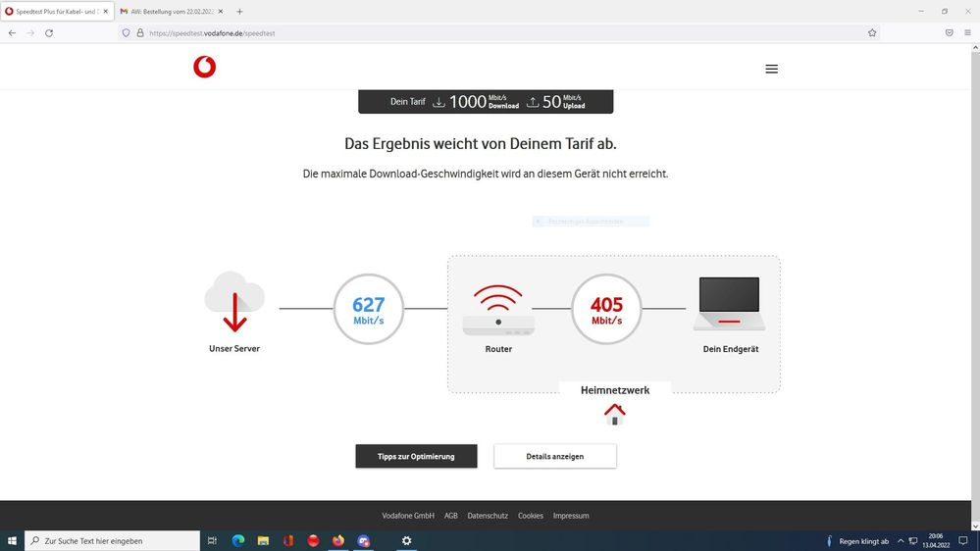Close the Speedtest Plus tab
980x551 pixels.
coord(106,11)
